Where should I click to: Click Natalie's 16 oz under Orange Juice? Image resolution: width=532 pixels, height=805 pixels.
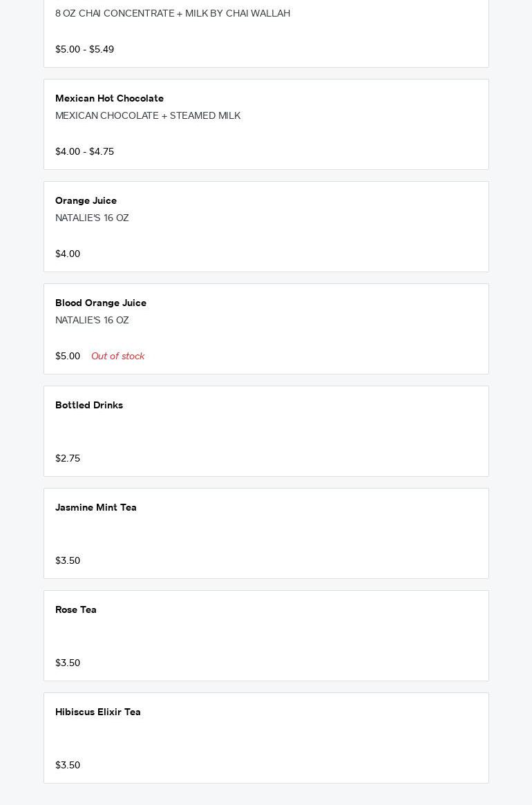pyautogui.click(x=92, y=218)
